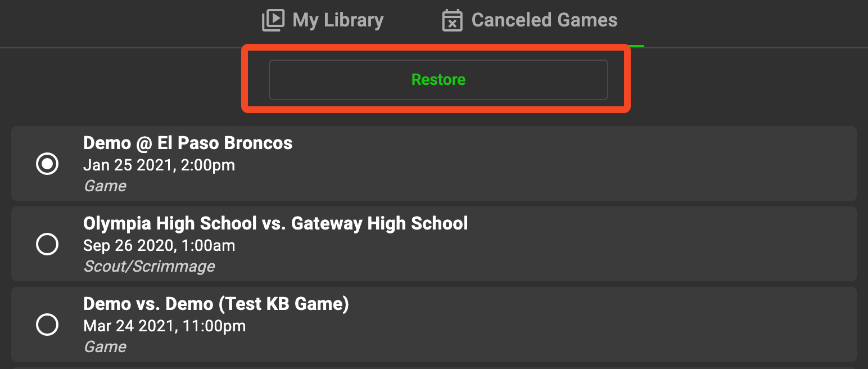Click the Game label under Test KB Game
This screenshot has width=868, height=369.
point(105,346)
